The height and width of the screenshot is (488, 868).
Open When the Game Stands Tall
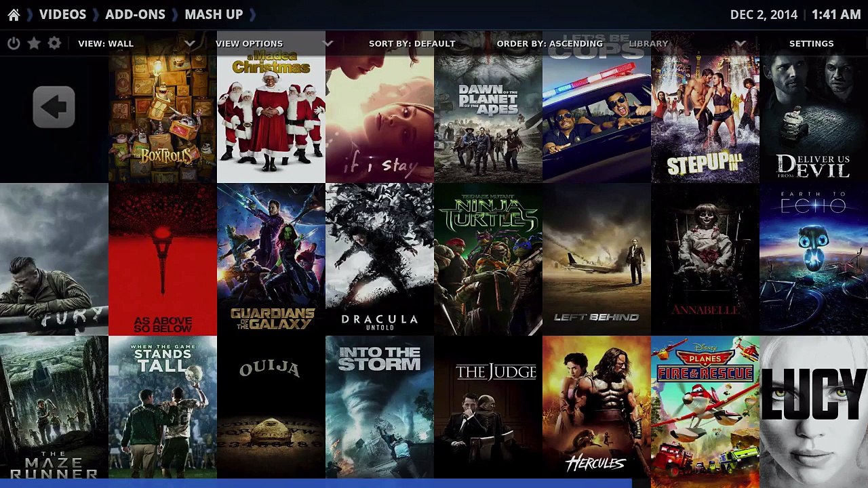[163, 408]
